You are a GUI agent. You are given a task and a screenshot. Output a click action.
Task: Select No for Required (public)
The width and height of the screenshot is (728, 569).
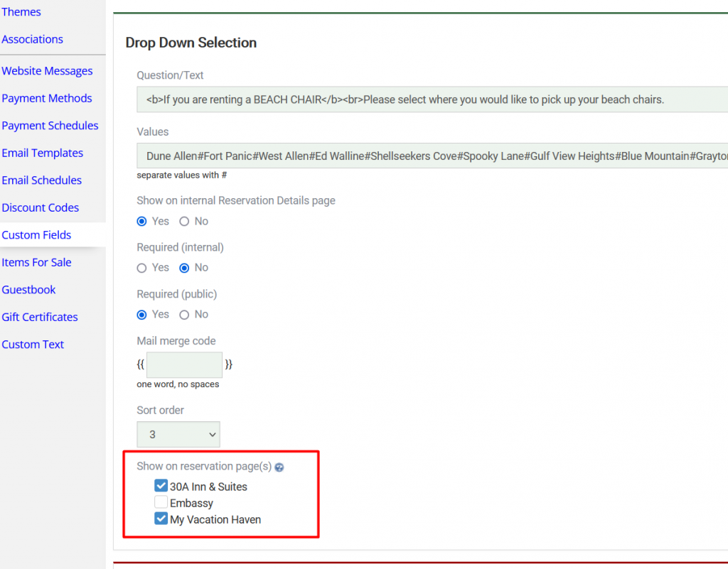[x=185, y=315]
